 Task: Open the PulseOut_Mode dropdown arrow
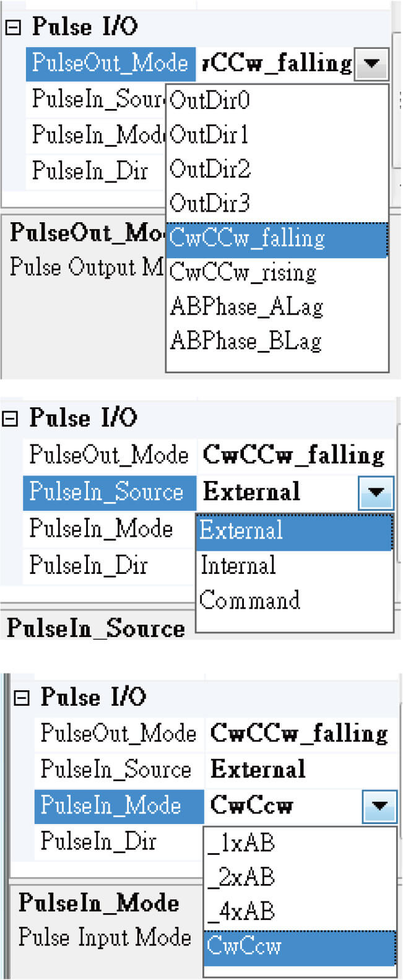pyautogui.click(x=372, y=63)
